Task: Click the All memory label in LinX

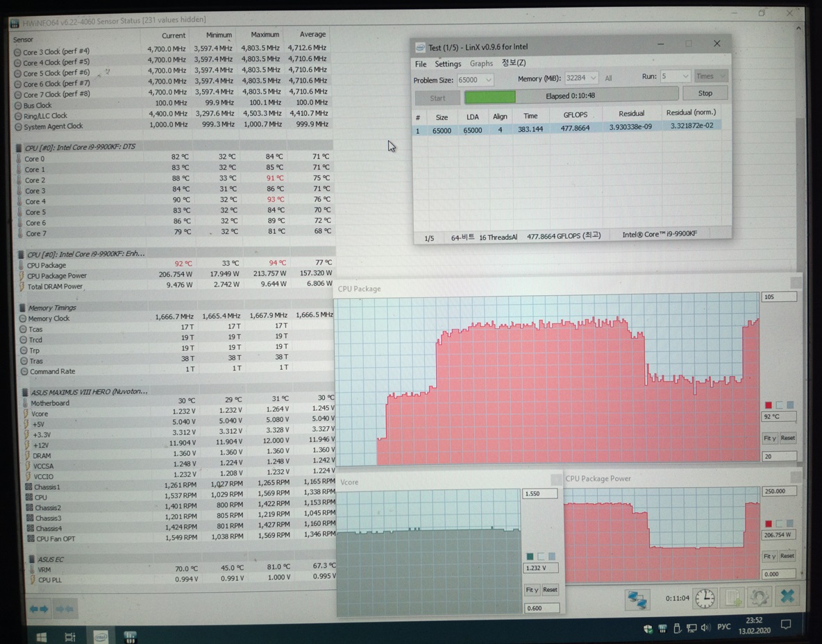Action: pyautogui.click(x=608, y=78)
